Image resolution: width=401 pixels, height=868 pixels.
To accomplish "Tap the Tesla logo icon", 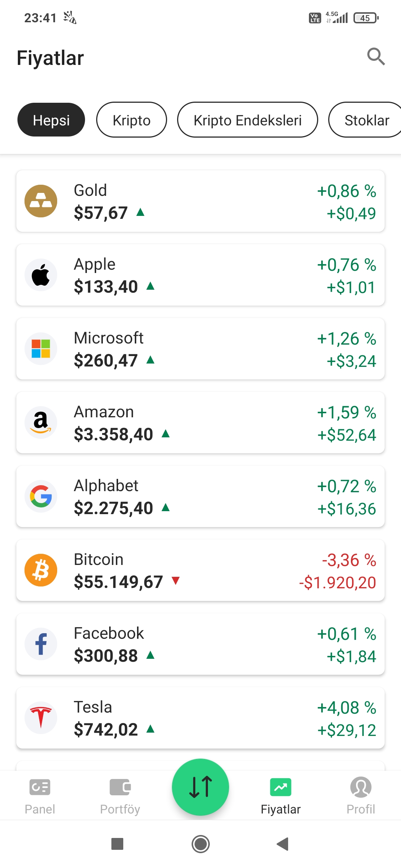I will point(41,718).
